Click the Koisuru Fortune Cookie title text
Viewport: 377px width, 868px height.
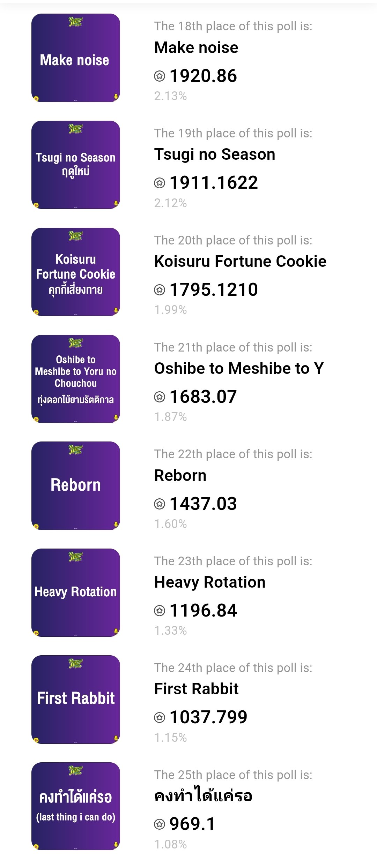point(240,261)
